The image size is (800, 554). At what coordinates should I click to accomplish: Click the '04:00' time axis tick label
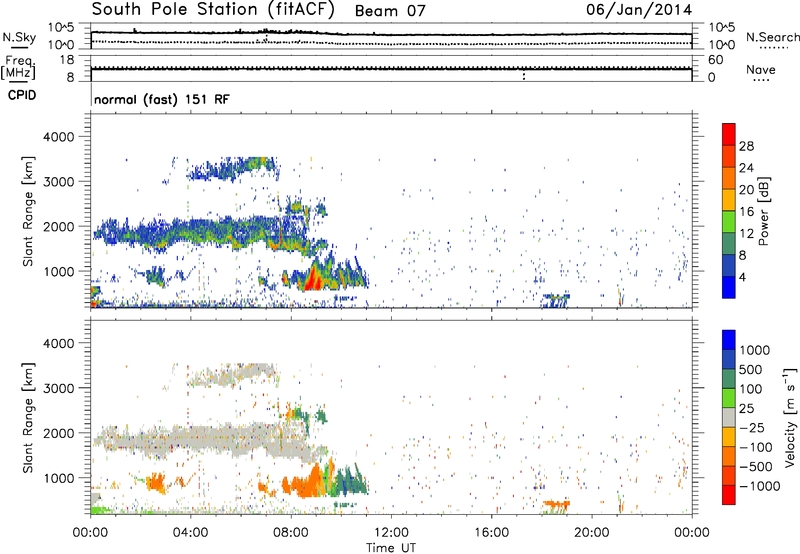click(x=190, y=533)
